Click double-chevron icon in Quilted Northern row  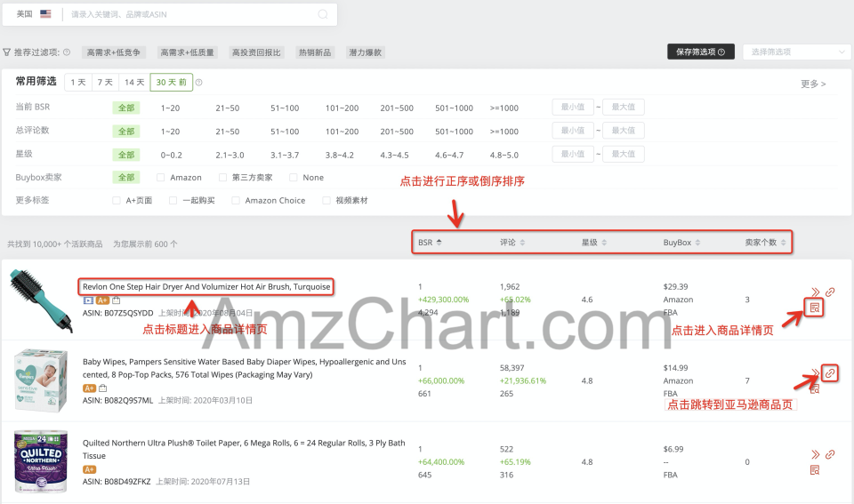point(816,454)
